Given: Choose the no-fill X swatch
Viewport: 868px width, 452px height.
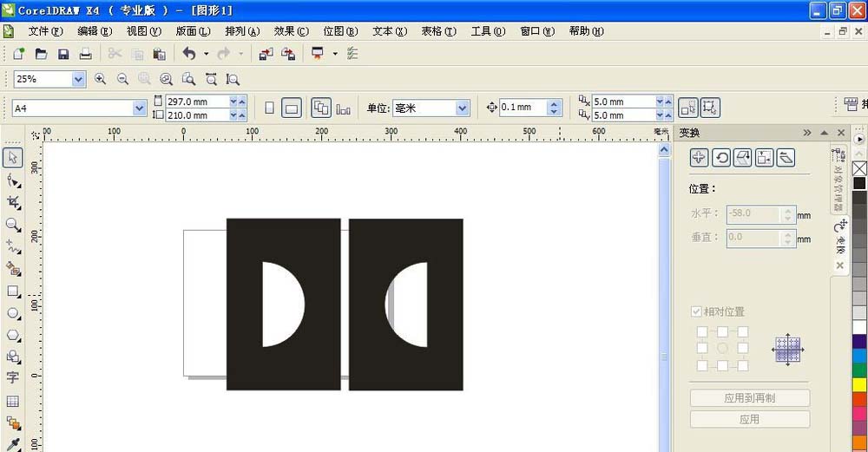Looking at the screenshot, I should point(859,168).
